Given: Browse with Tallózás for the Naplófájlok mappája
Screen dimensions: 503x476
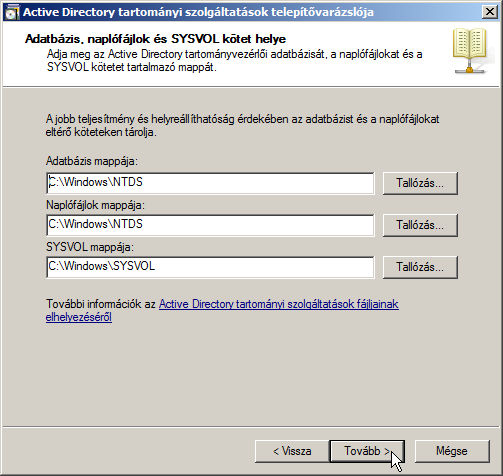Looking at the screenshot, I should pos(420,225).
